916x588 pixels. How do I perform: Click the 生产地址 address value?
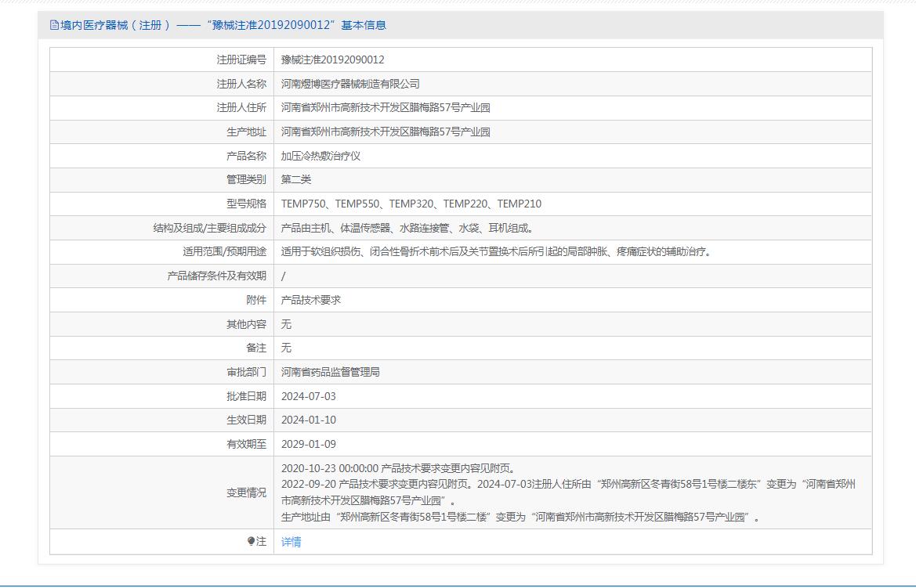[x=385, y=132]
